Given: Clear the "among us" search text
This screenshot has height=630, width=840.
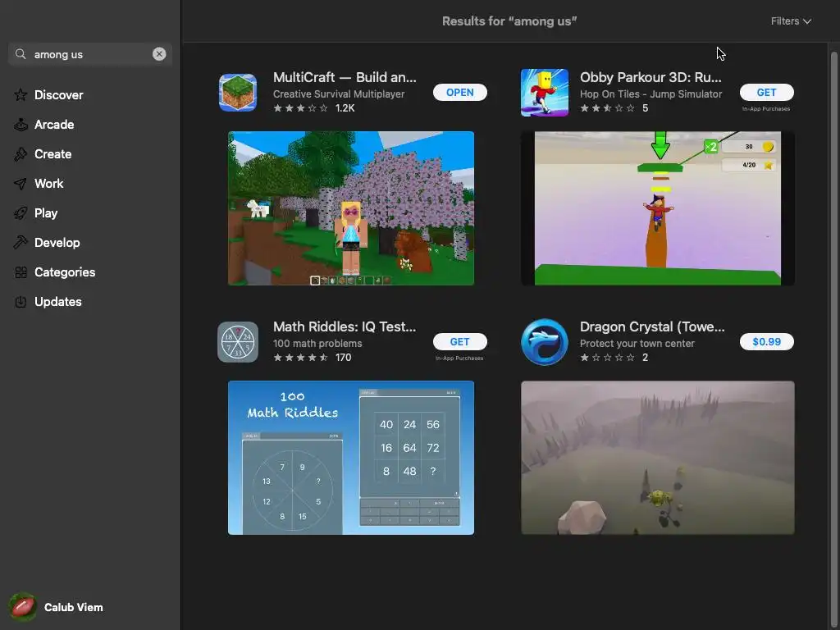Looking at the screenshot, I should pos(159,54).
